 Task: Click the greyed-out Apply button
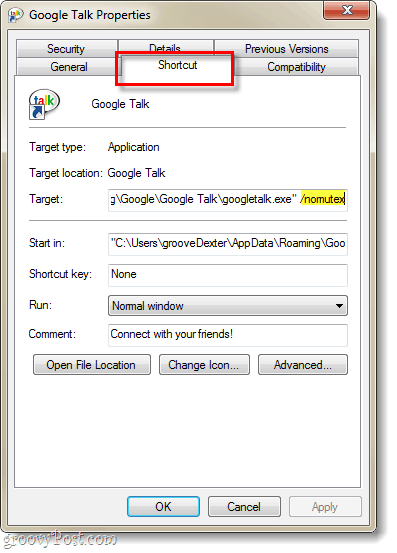pos(325,507)
